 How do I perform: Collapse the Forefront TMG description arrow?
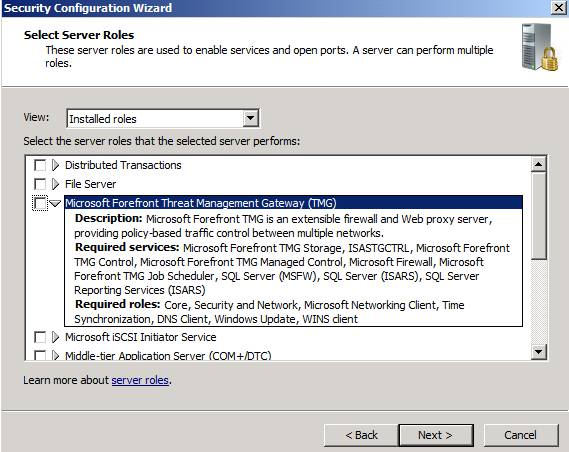pyautogui.click(x=55, y=204)
